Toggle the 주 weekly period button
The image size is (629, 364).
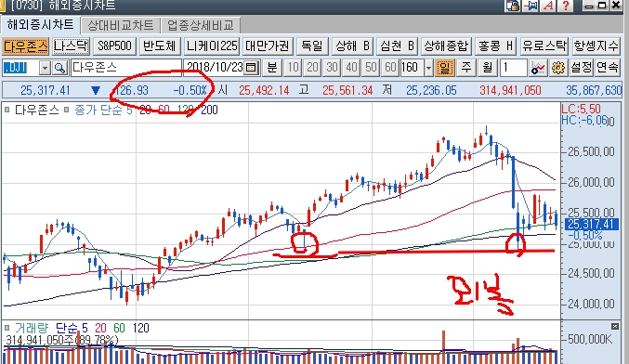click(x=466, y=68)
